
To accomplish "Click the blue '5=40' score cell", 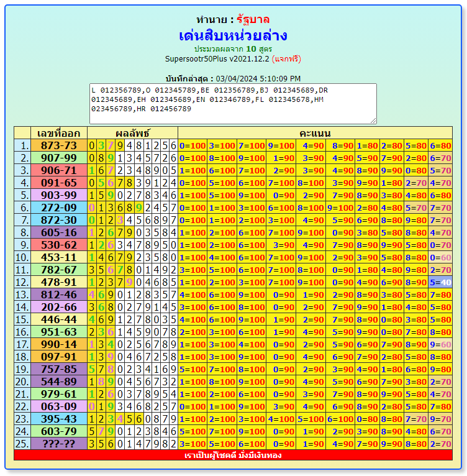I will tap(440, 283).
